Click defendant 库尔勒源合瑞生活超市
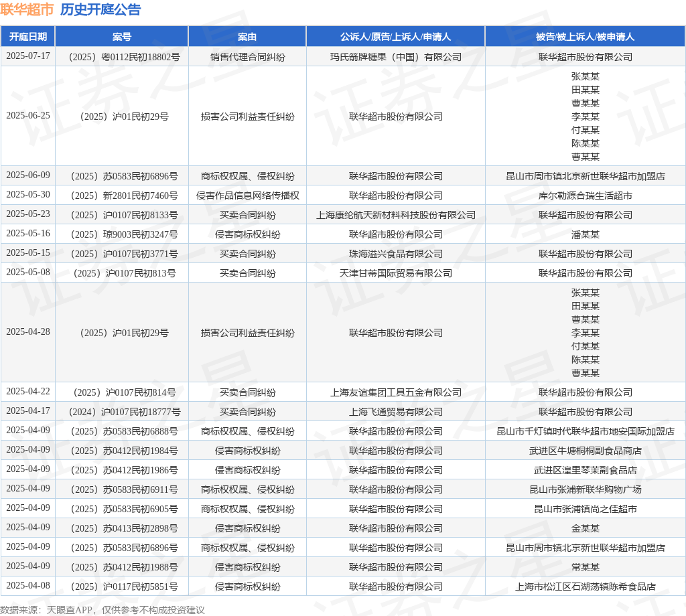 tap(585, 196)
